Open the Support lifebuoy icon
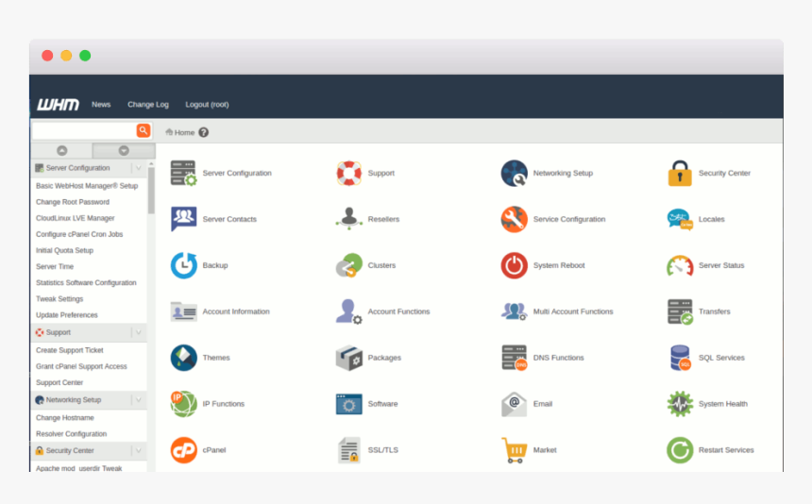Screen dimensions: 812x504 coord(348,174)
